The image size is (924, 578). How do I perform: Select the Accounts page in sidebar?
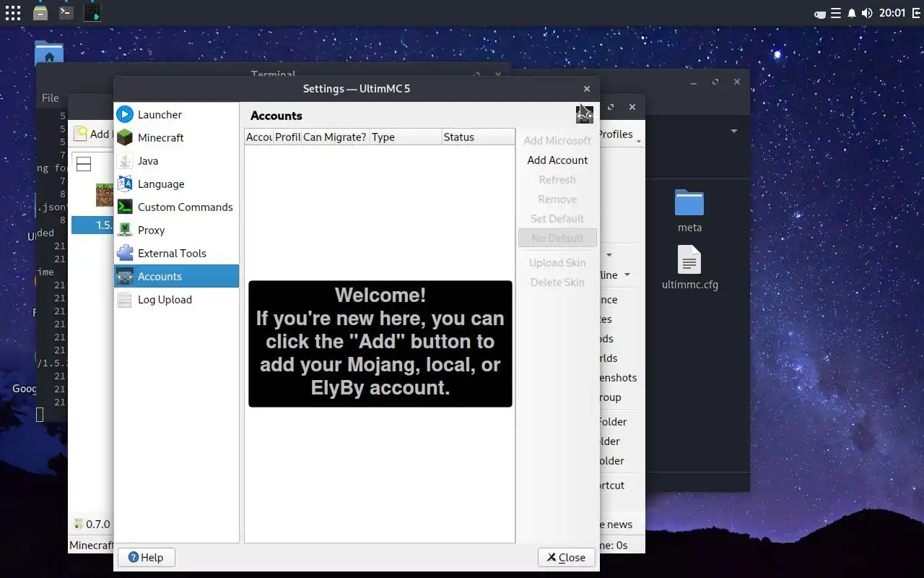tap(176, 276)
